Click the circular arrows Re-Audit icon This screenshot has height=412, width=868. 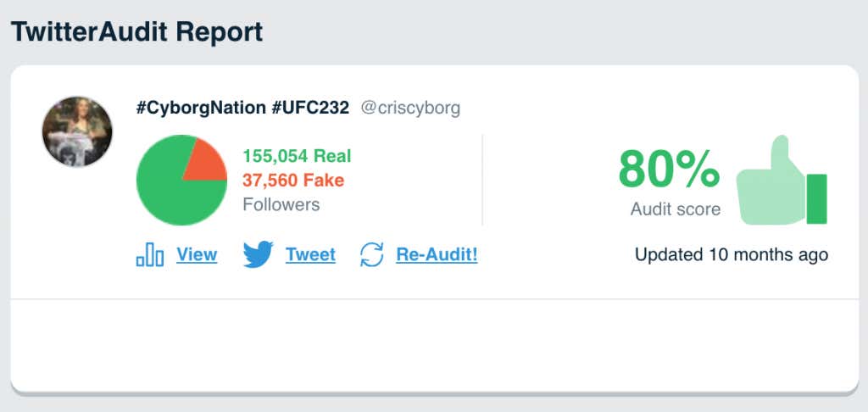[x=372, y=254]
